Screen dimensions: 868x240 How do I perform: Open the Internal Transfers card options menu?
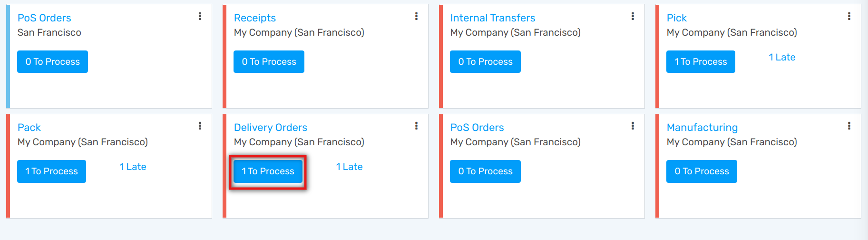pos(633,17)
